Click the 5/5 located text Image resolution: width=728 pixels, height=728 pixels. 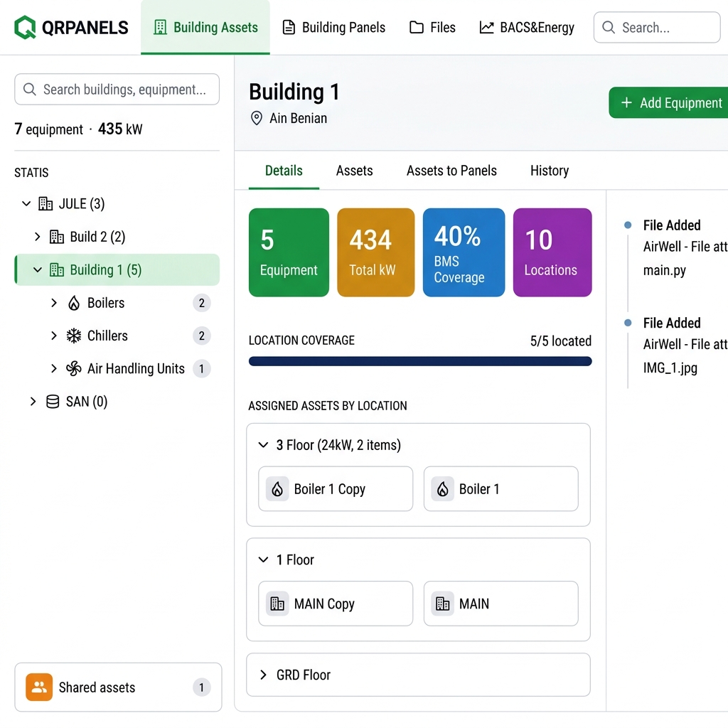[561, 341]
